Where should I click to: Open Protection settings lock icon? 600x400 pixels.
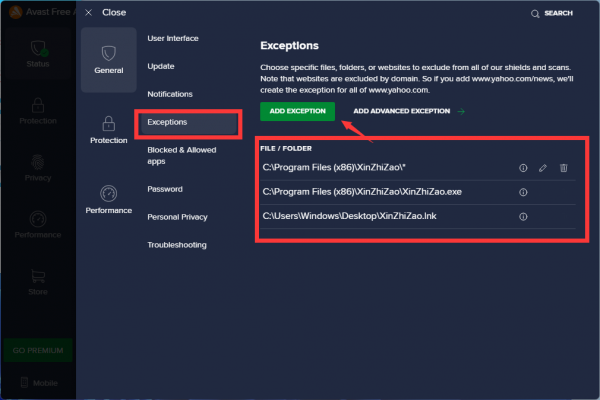[109, 124]
